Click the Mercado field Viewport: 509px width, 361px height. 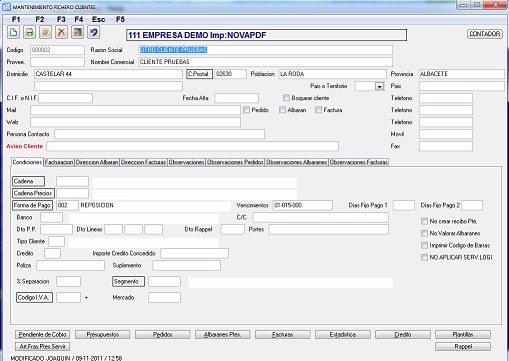click(x=164, y=297)
